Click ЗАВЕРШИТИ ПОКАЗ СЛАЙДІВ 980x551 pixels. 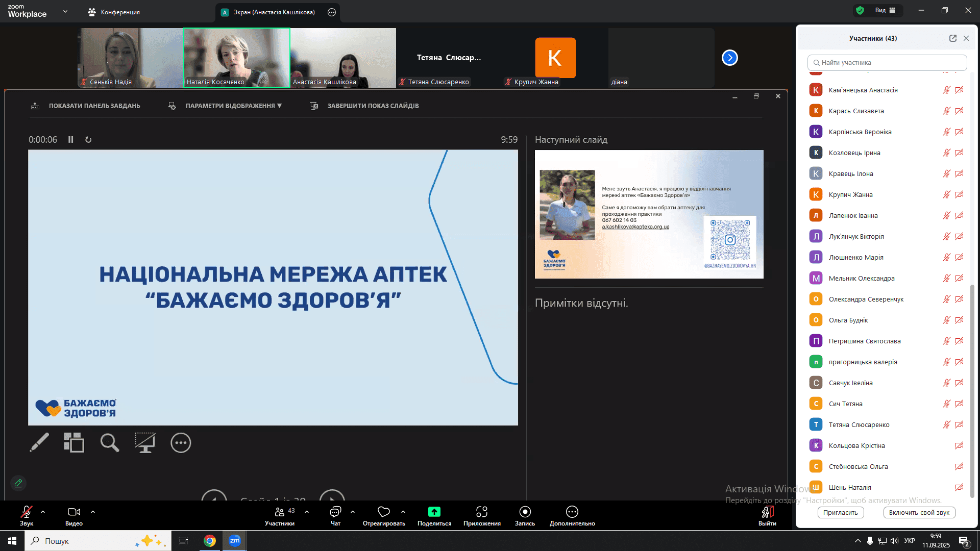pos(364,106)
